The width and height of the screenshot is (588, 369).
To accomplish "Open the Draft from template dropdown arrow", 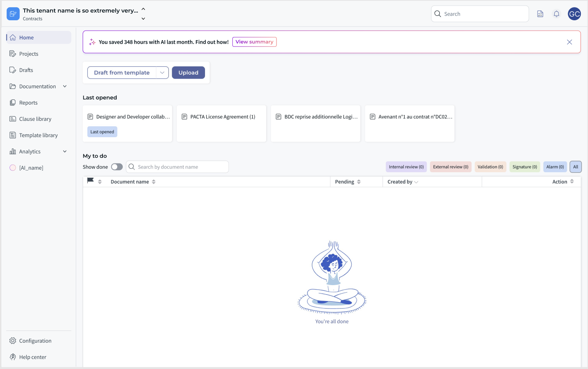I will [162, 73].
